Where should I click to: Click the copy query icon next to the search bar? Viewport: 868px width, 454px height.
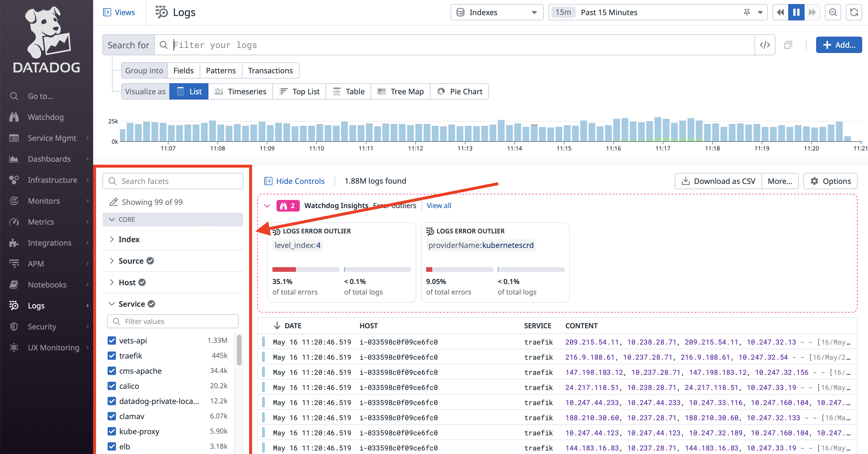pos(788,45)
